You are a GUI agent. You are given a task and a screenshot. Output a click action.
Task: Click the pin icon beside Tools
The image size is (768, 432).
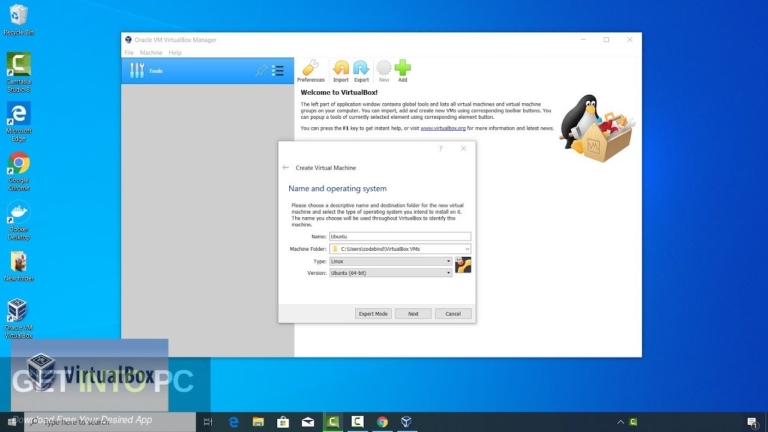(261, 71)
